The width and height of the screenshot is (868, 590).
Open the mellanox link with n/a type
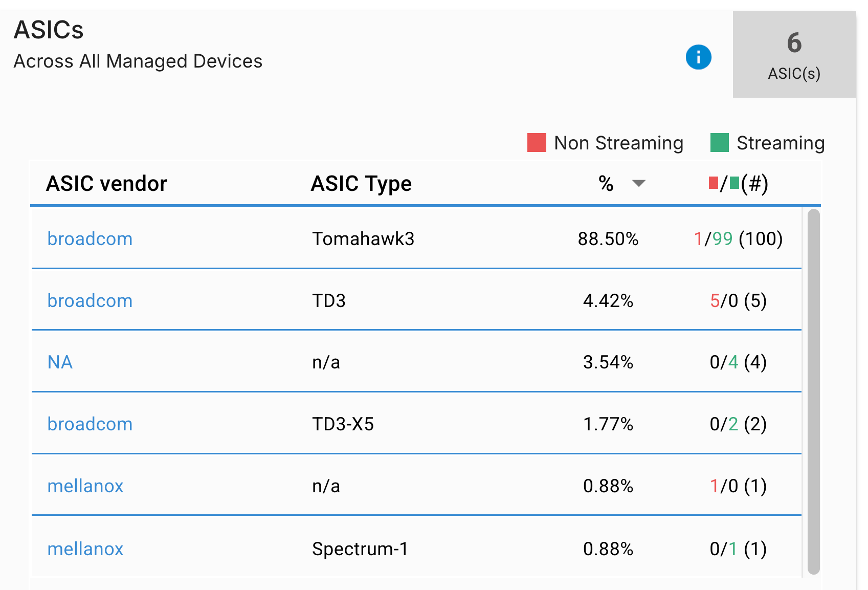[x=85, y=486]
